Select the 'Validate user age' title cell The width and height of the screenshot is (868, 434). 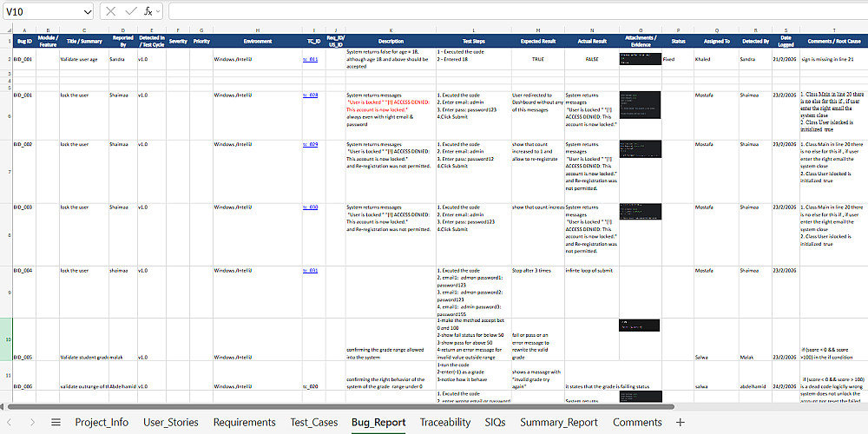click(84, 59)
